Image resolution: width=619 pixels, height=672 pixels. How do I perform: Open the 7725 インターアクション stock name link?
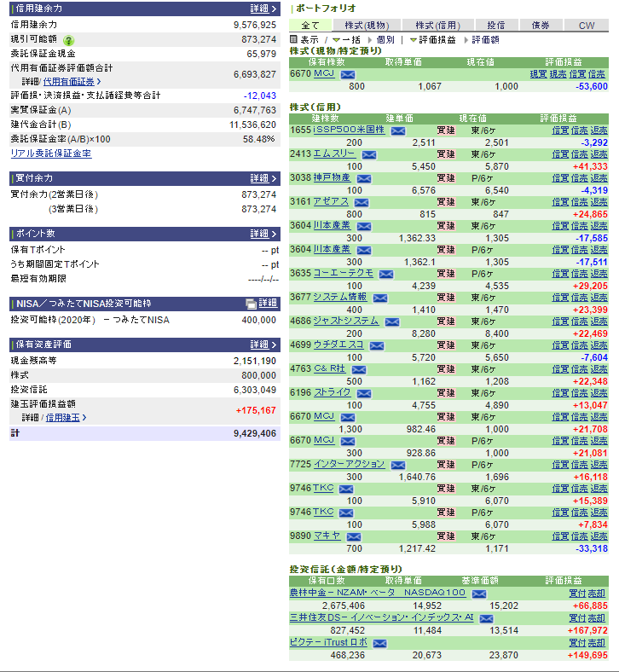(x=349, y=464)
